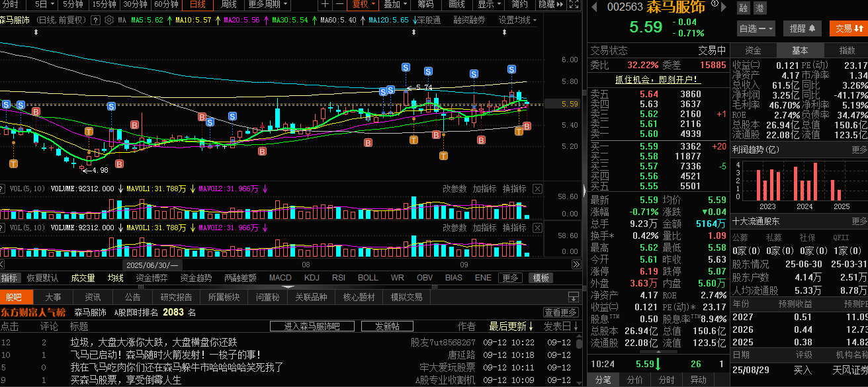This screenshot has height=387, width=868.
Task: Switch to 15分钟 period
Action: point(105,5)
